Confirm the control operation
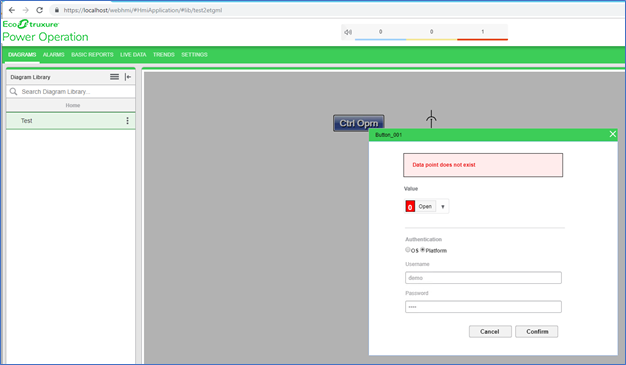Screen dimensions: 626x365 537,331
